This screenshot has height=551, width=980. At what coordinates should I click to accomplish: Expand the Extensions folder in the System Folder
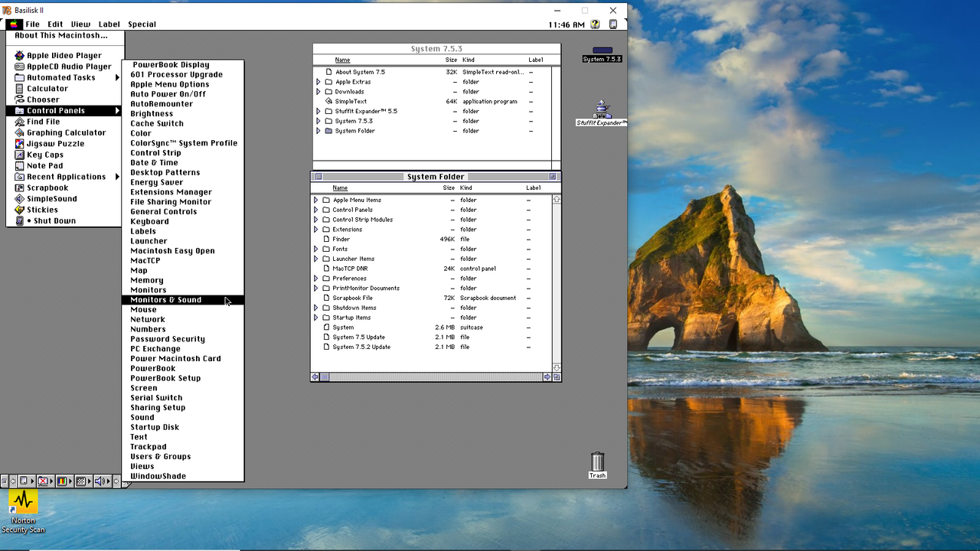(x=315, y=230)
